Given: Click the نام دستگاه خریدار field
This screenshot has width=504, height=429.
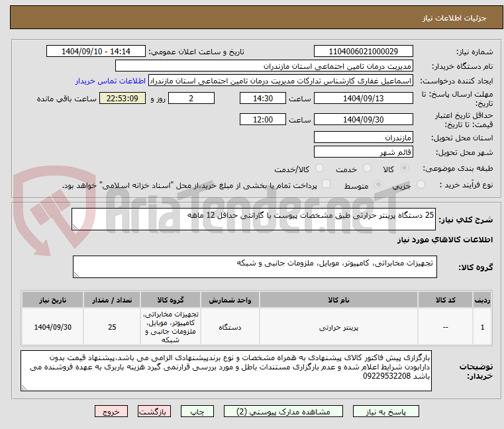Looking at the screenshot, I should (x=264, y=66).
